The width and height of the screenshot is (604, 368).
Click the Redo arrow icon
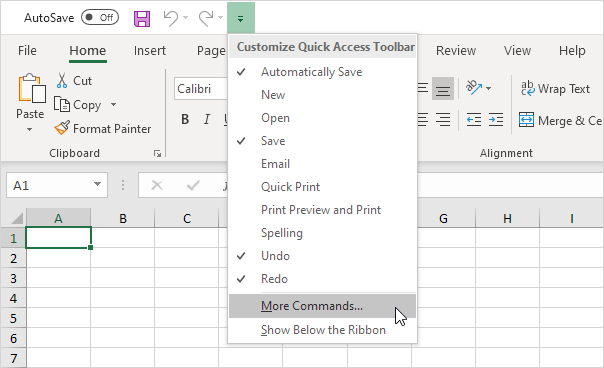point(206,18)
